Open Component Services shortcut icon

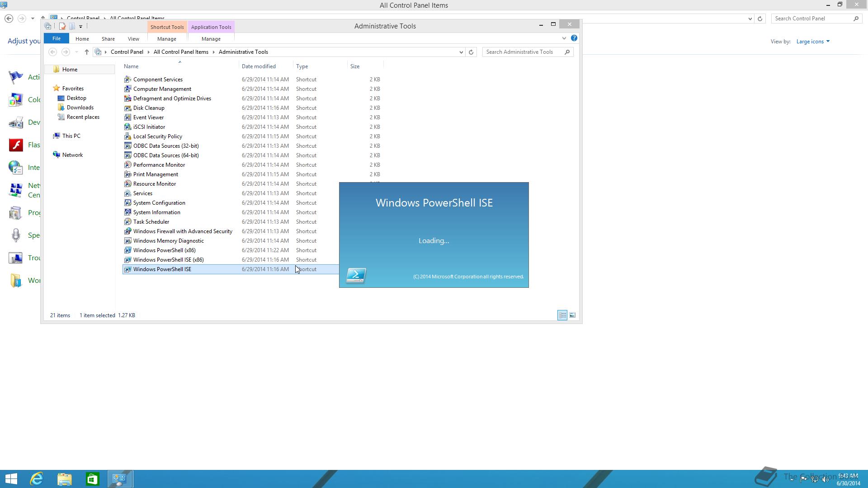tap(127, 80)
